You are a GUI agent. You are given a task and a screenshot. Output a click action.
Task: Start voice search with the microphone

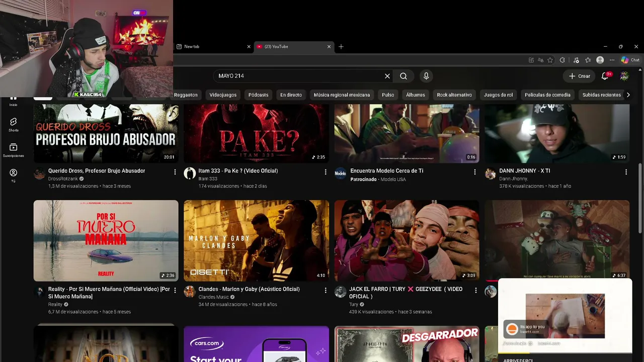pyautogui.click(x=426, y=76)
